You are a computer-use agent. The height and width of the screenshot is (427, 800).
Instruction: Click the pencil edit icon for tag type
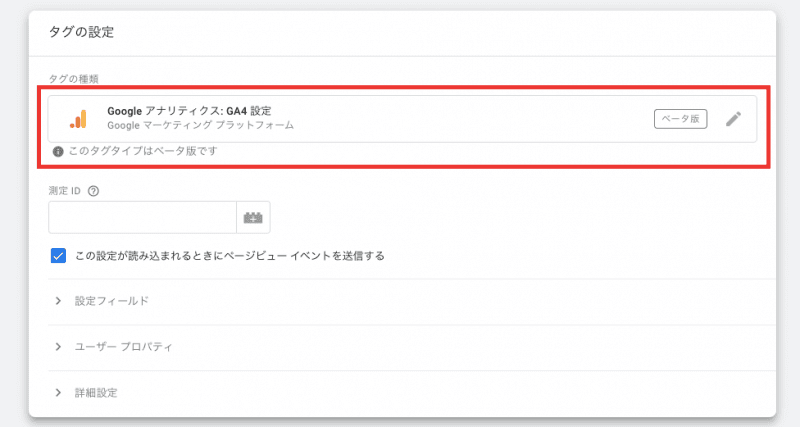(733, 119)
